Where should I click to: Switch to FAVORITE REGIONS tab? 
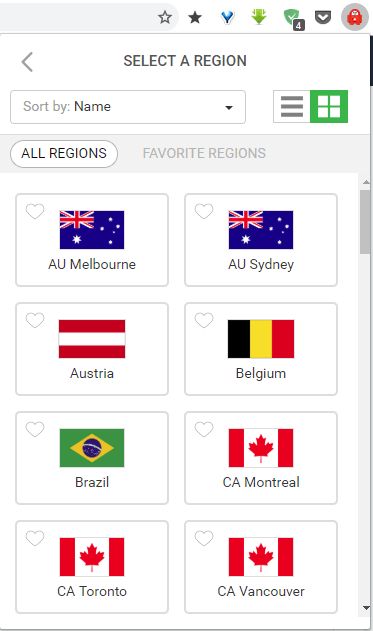point(204,153)
